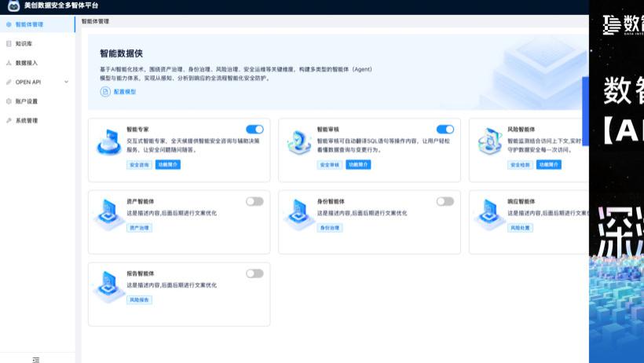Image resolution: width=644 pixels, height=363 pixels.
Task: Click the 身份智能体 card icon
Action: 298,214
